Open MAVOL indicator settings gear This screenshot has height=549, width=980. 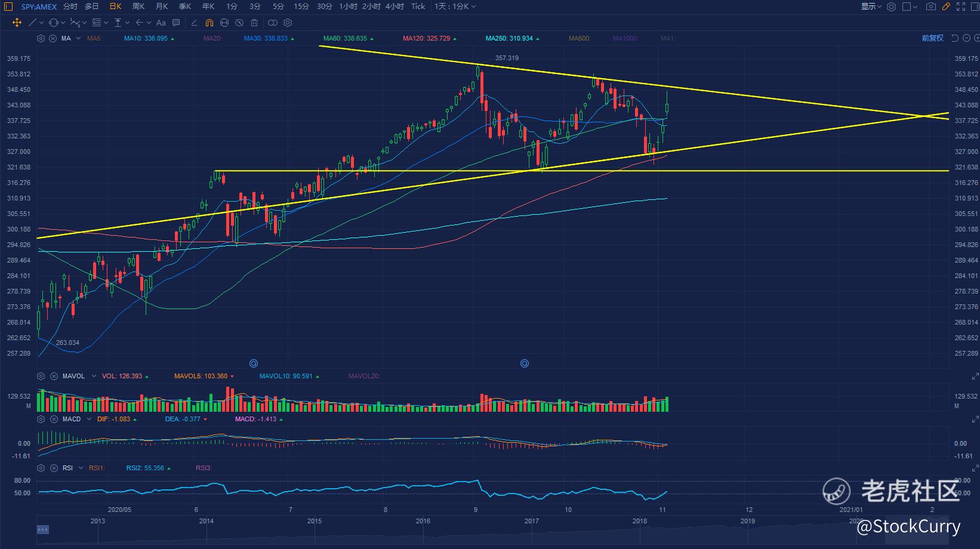point(41,376)
